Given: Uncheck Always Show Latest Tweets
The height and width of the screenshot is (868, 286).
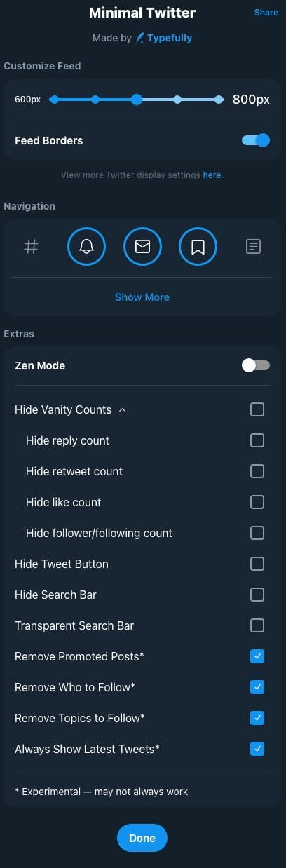Looking at the screenshot, I should (257, 749).
